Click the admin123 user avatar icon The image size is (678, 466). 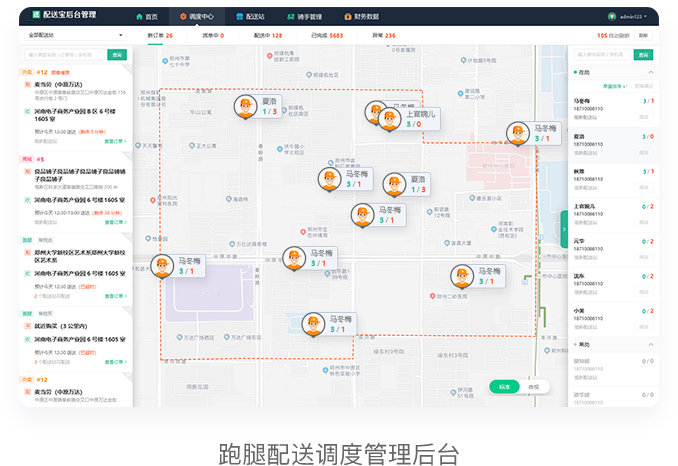click(x=612, y=16)
